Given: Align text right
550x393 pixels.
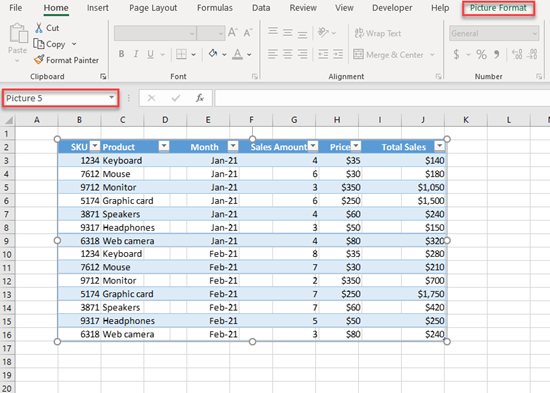Looking at the screenshot, I should [302, 54].
